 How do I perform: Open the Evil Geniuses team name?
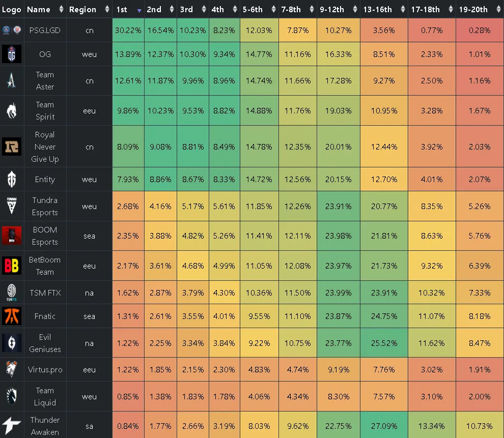click(45, 343)
